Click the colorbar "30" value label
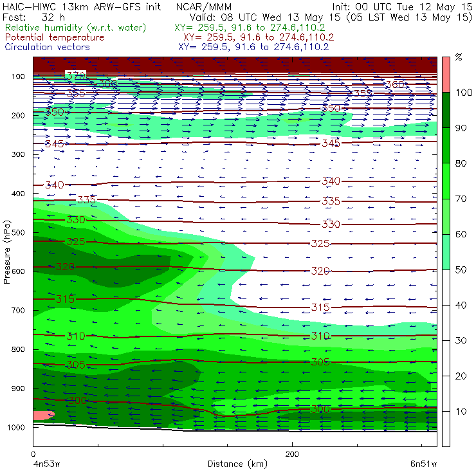This screenshot has height=476, width=476. (x=461, y=341)
